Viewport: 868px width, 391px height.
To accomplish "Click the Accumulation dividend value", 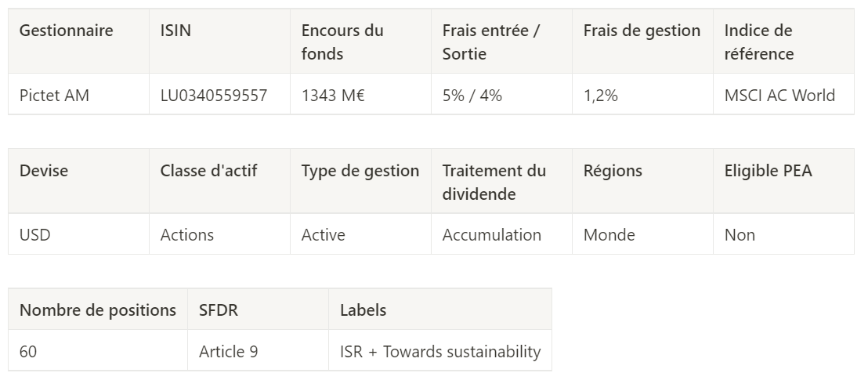I will pos(492,235).
